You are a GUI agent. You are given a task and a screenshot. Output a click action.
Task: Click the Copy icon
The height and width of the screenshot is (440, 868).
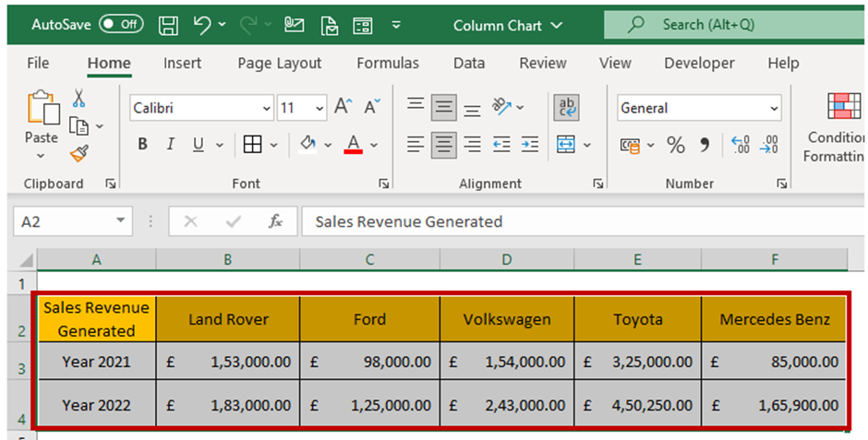click(78, 126)
